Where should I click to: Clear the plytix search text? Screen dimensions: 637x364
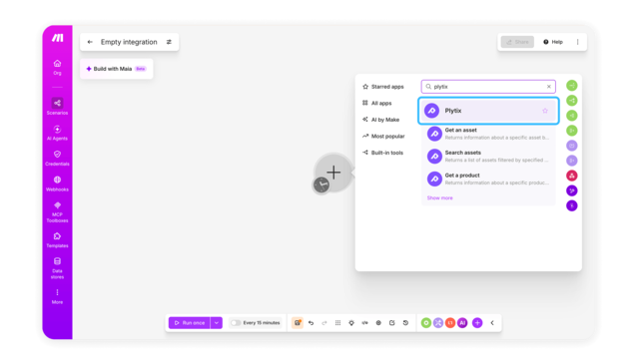(x=549, y=87)
